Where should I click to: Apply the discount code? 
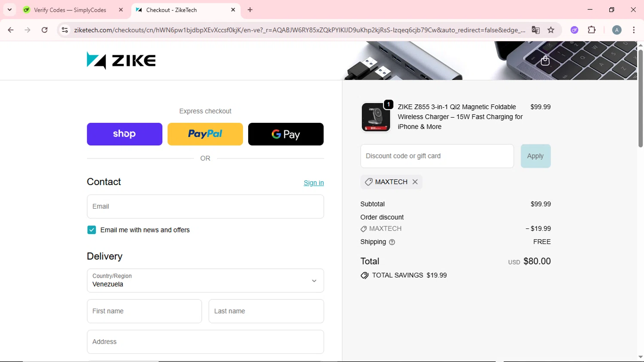tap(535, 156)
